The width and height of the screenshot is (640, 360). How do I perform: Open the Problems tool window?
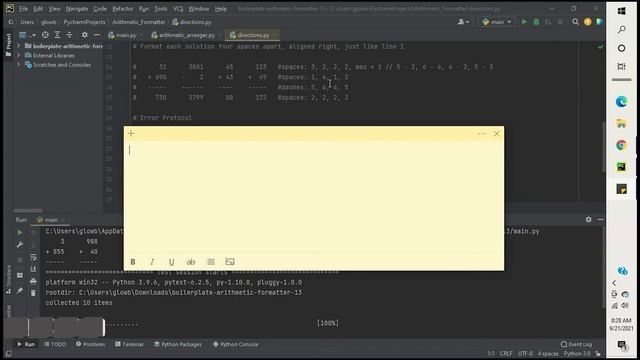[x=91, y=344]
